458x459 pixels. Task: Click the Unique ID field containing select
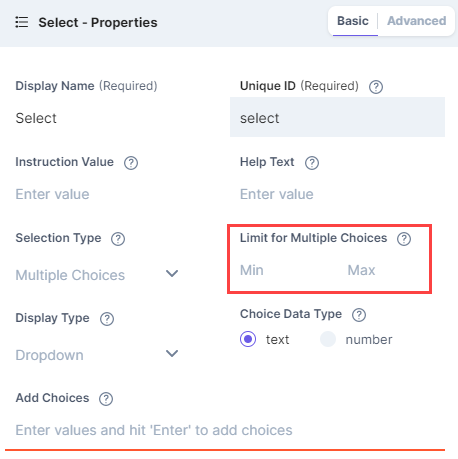(x=337, y=117)
